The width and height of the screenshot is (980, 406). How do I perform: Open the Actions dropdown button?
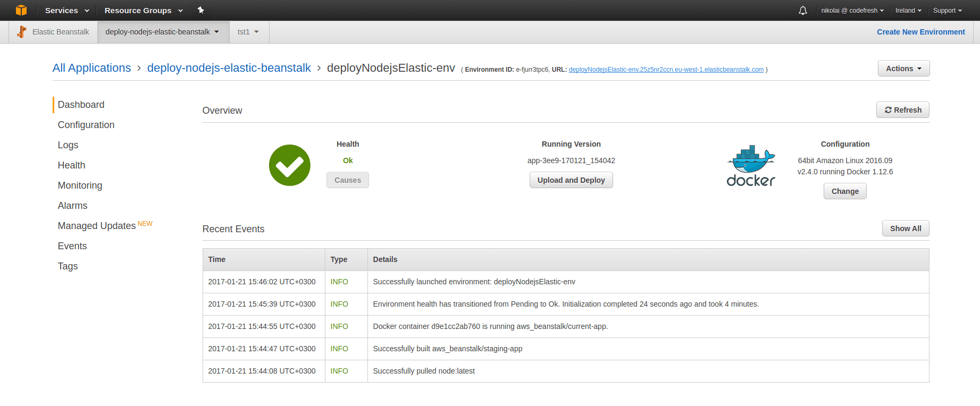pyautogui.click(x=903, y=69)
